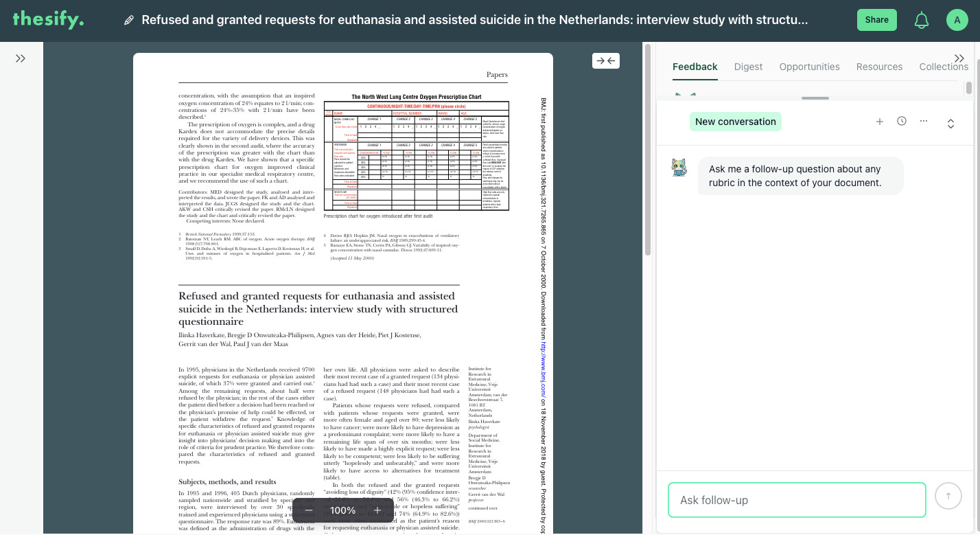The height and width of the screenshot is (535, 980).
Task: Open conversation history clock icon
Action: pyautogui.click(x=902, y=121)
